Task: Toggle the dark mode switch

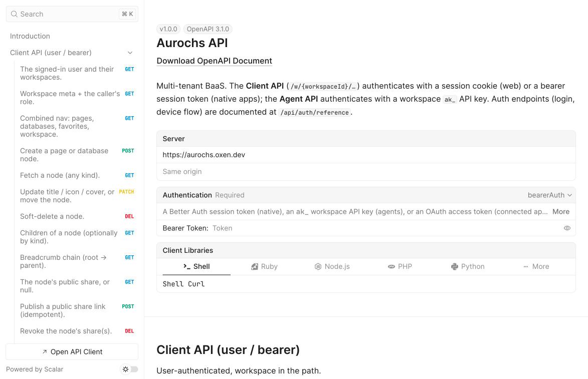Action: pos(130,369)
